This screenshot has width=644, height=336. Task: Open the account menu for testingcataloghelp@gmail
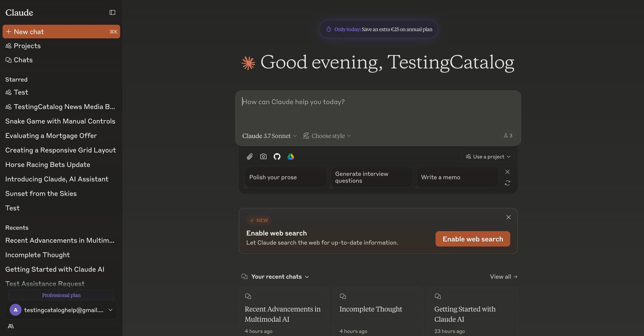tap(61, 310)
